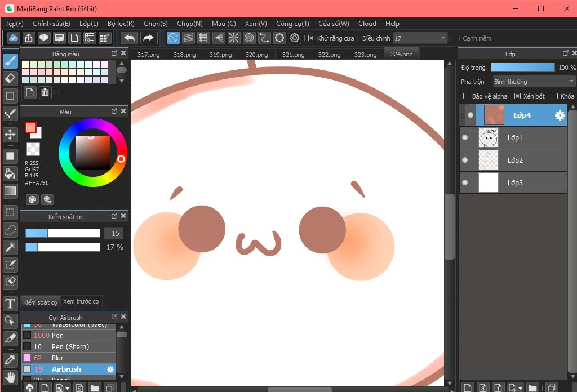Select the Lasso tool

click(x=10, y=230)
